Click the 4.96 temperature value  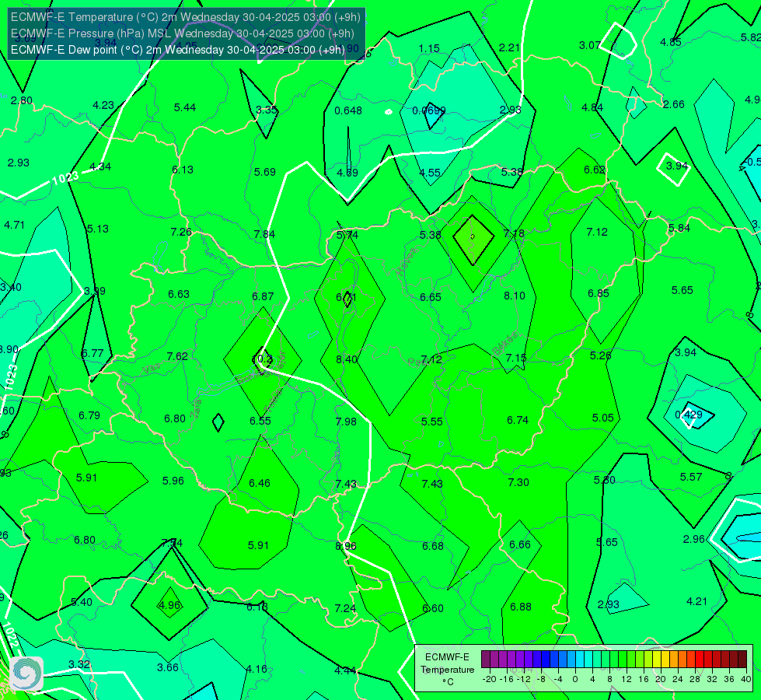pyautogui.click(x=169, y=605)
